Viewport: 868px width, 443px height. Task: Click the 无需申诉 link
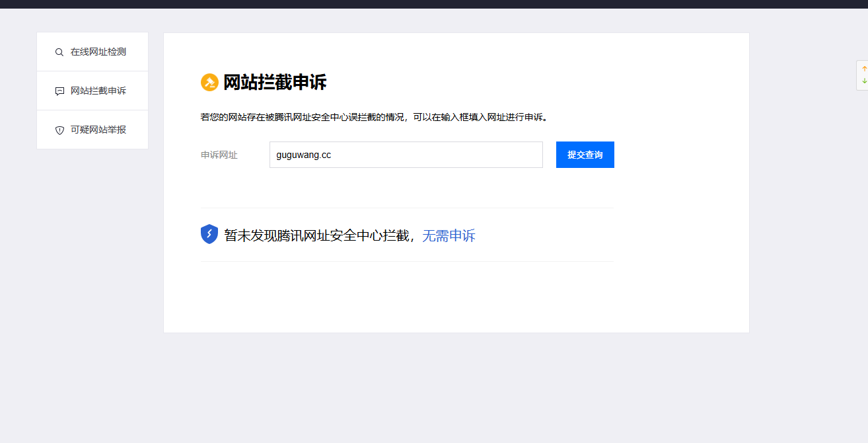(449, 235)
